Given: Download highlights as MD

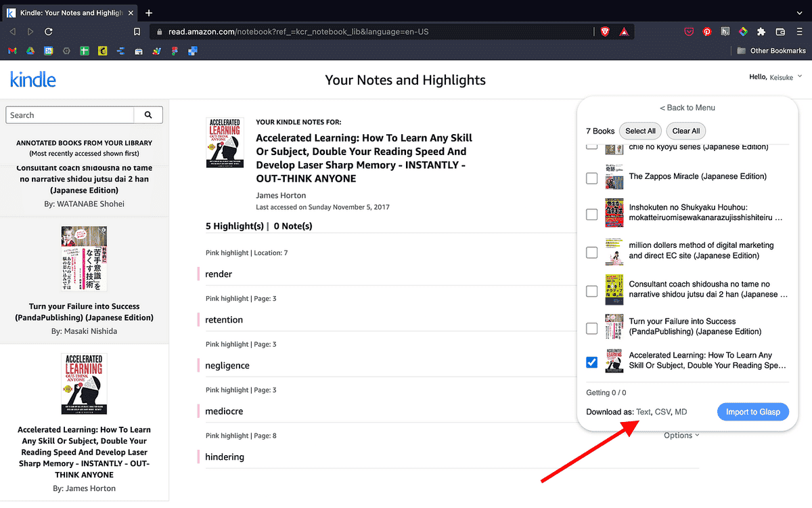Looking at the screenshot, I should [681, 412].
